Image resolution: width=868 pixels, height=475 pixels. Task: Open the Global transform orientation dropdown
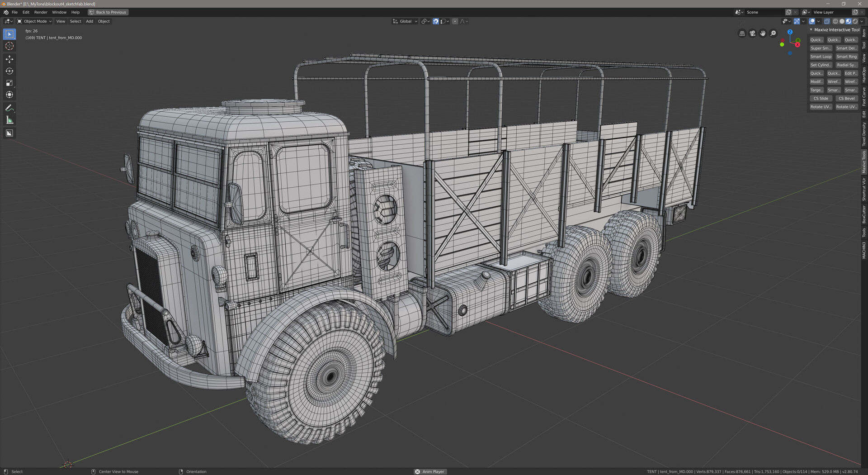click(x=406, y=21)
